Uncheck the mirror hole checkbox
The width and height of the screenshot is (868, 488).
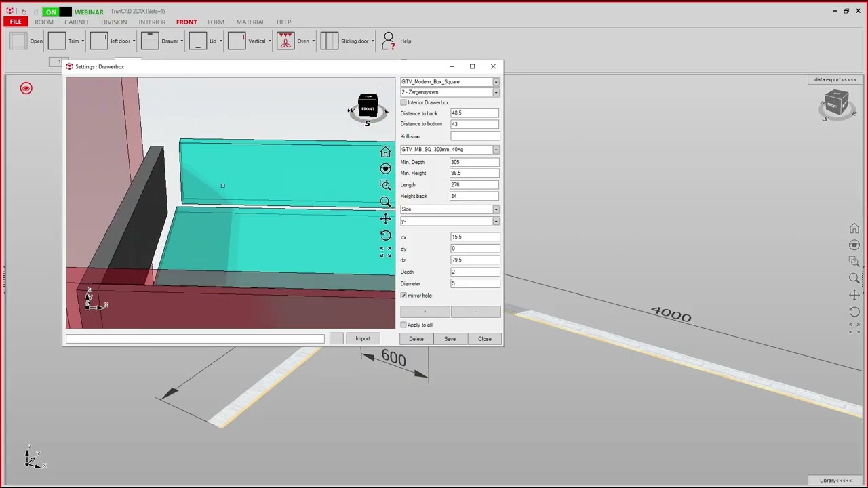coord(403,296)
